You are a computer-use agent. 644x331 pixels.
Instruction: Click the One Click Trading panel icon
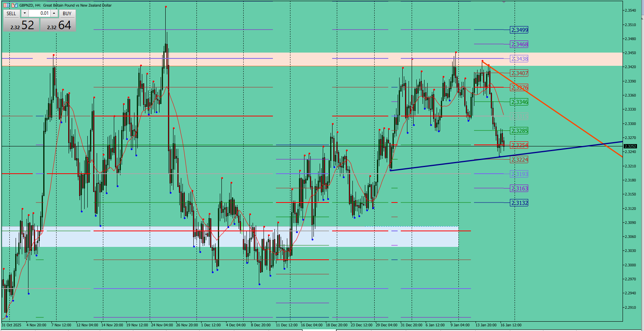[7, 5]
